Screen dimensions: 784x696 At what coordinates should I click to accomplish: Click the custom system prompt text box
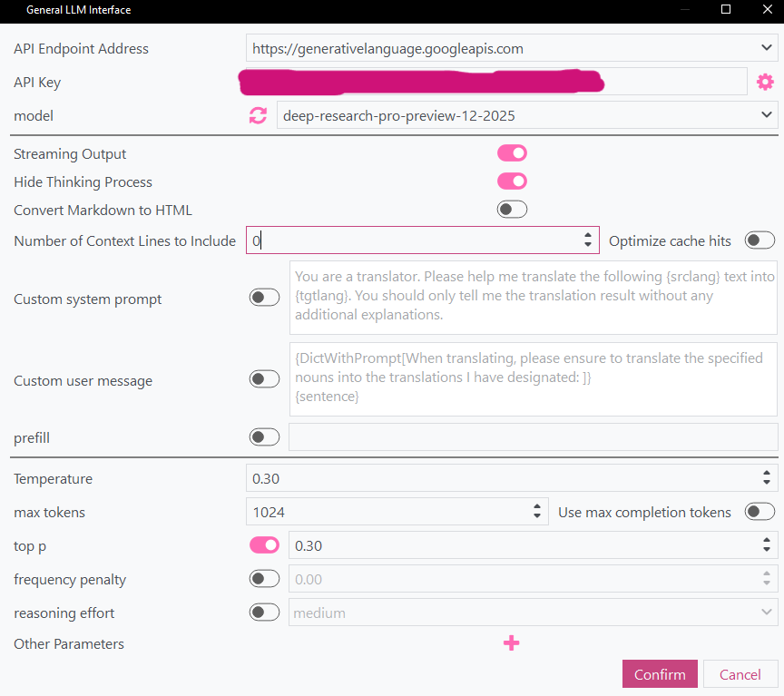coord(533,298)
